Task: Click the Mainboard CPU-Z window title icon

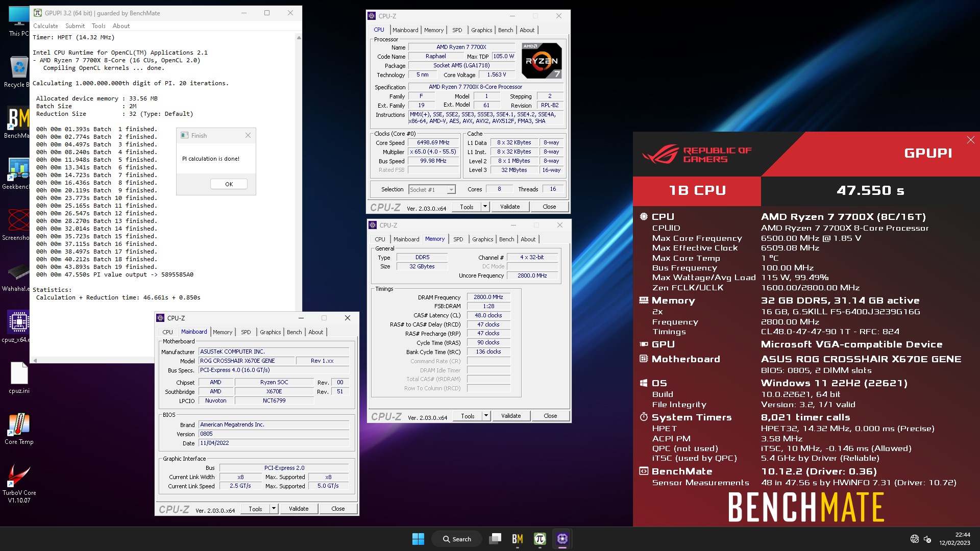Action: 160,318
